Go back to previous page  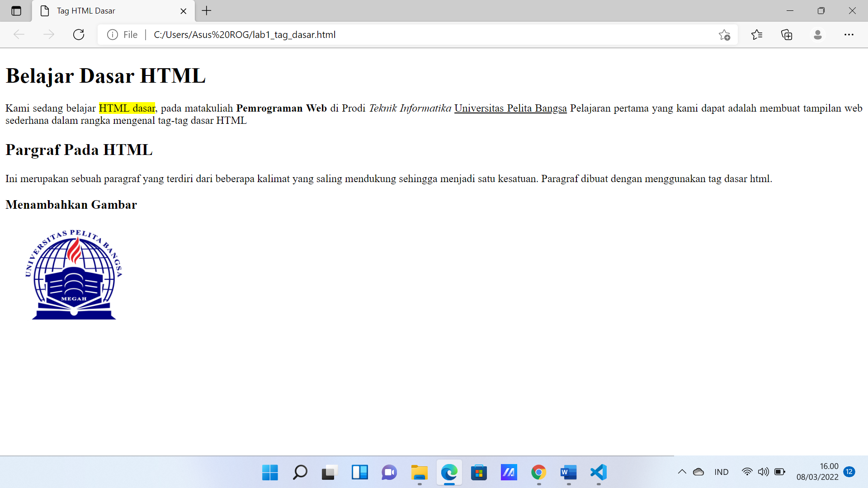19,35
